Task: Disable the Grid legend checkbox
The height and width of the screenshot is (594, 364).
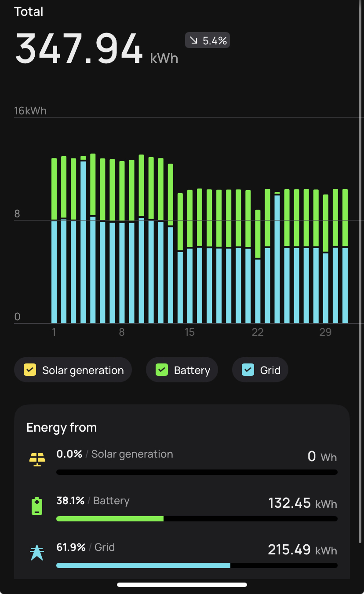Action: click(248, 370)
